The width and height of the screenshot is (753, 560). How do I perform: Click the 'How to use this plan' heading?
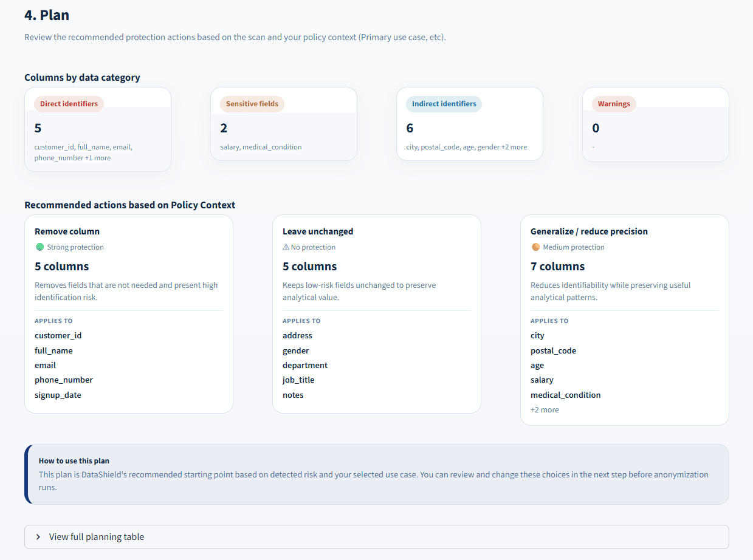click(x=74, y=461)
